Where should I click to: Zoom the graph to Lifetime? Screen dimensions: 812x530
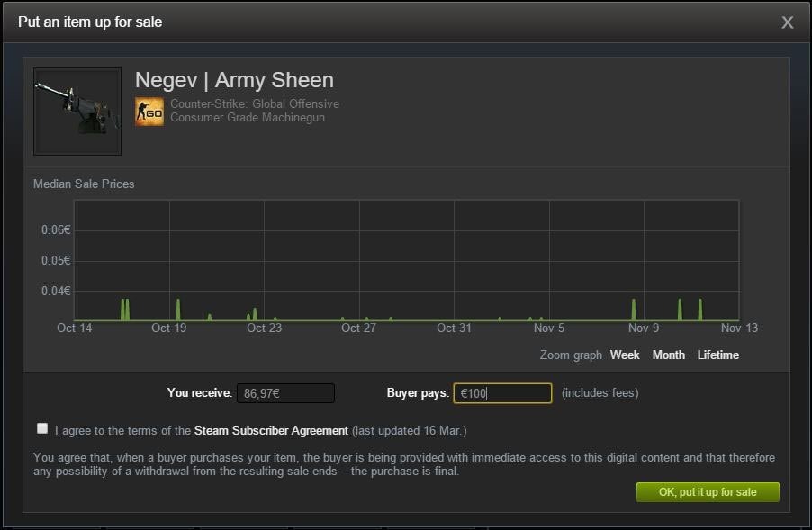point(717,355)
